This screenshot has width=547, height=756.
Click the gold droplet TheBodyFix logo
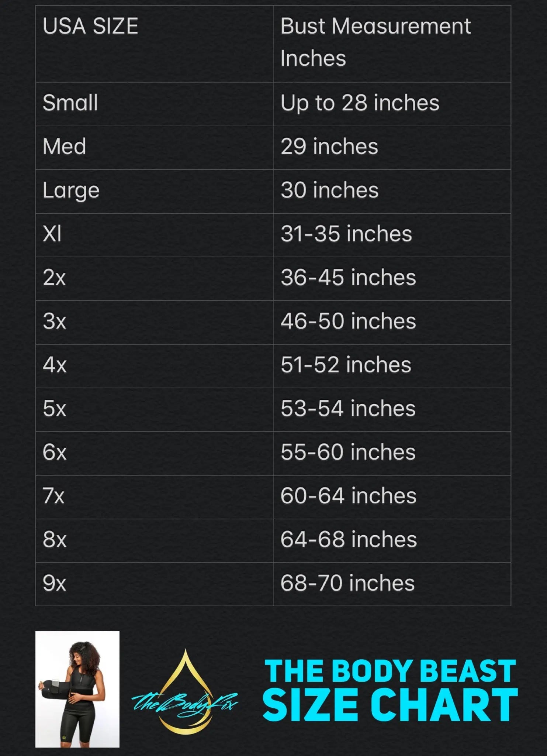click(185, 693)
